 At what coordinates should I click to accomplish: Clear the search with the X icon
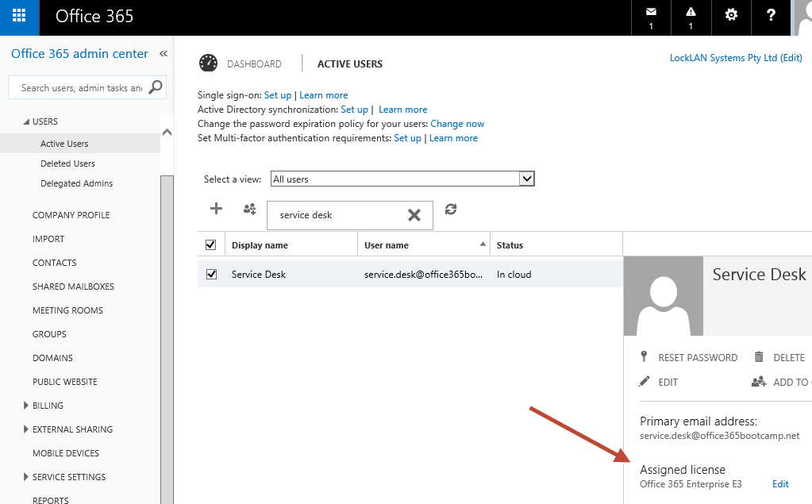tap(414, 214)
